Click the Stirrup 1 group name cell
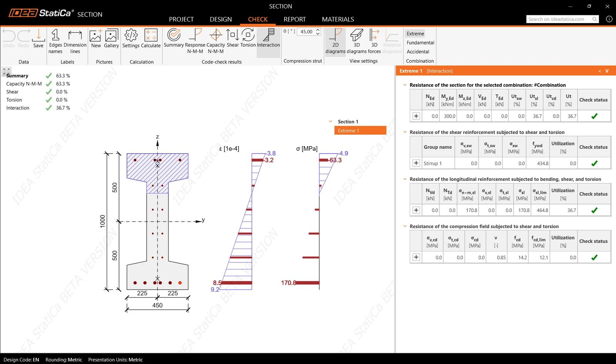 438,163
